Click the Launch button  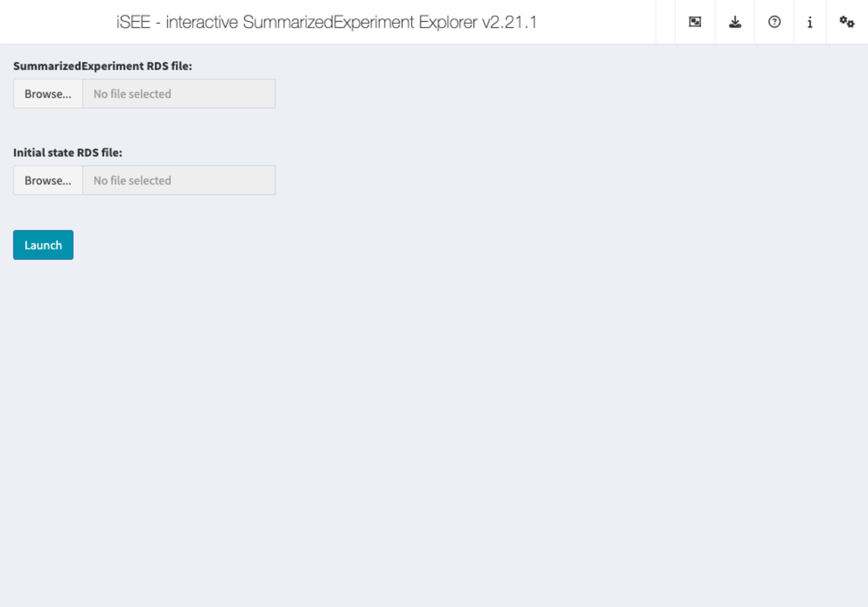coord(43,245)
